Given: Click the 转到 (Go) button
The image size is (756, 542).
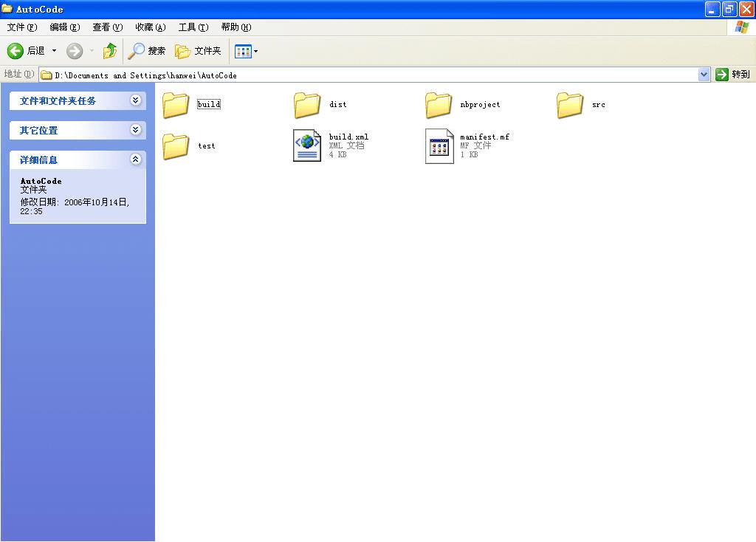Looking at the screenshot, I should pyautogui.click(x=733, y=75).
